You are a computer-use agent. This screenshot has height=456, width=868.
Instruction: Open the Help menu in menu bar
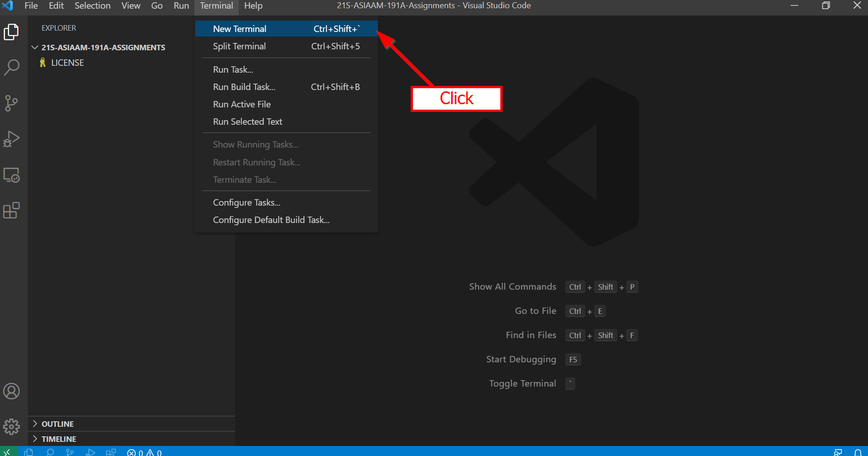253,6
